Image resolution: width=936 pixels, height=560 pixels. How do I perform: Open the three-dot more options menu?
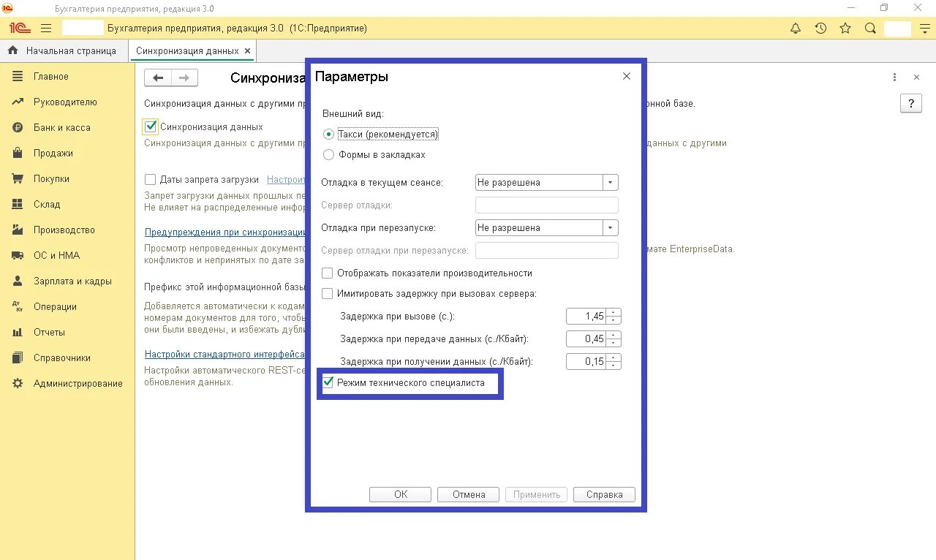point(894,77)
